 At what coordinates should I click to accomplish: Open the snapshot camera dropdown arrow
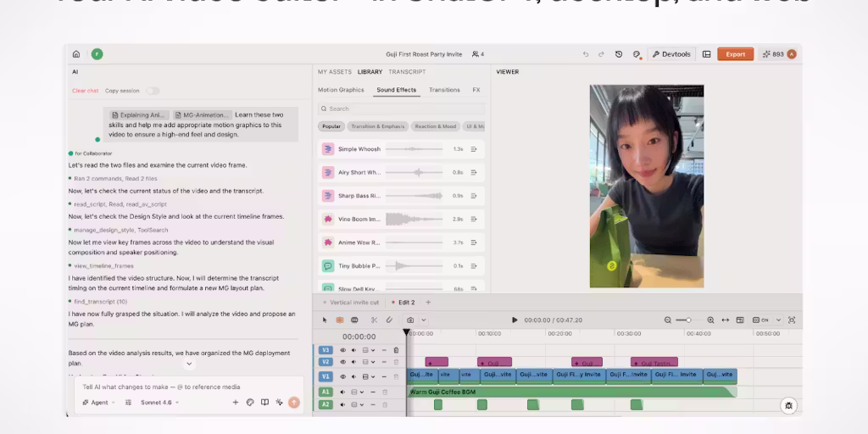(424, 320)
